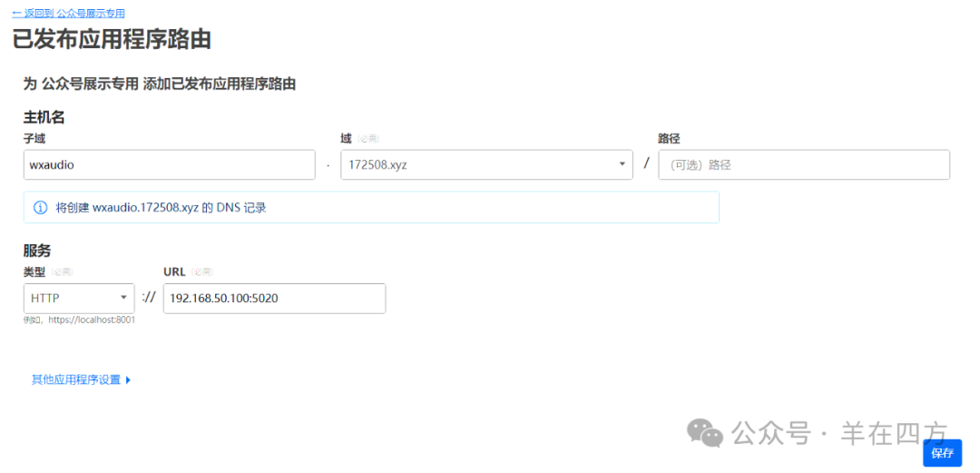The width and height of the screenshot is (980, 473).
Task: Expand 其他应用程序设置 section
Action: point(76,380)
